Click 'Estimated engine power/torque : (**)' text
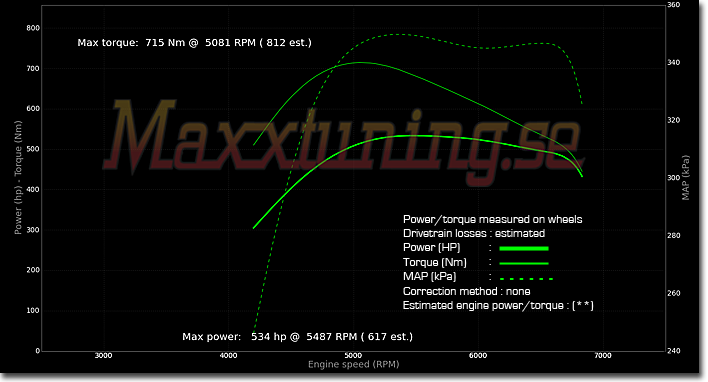 498,306
